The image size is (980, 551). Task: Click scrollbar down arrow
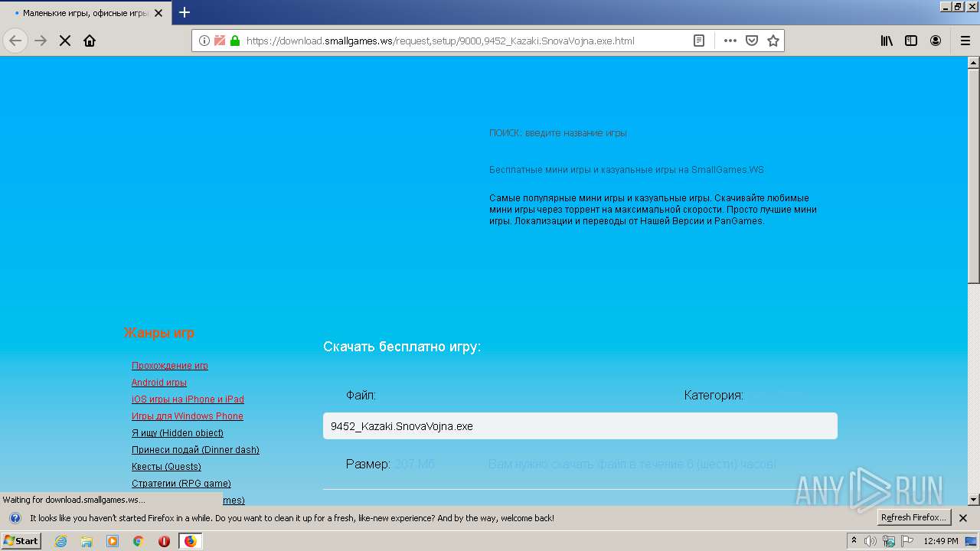(x=974, y=500)
